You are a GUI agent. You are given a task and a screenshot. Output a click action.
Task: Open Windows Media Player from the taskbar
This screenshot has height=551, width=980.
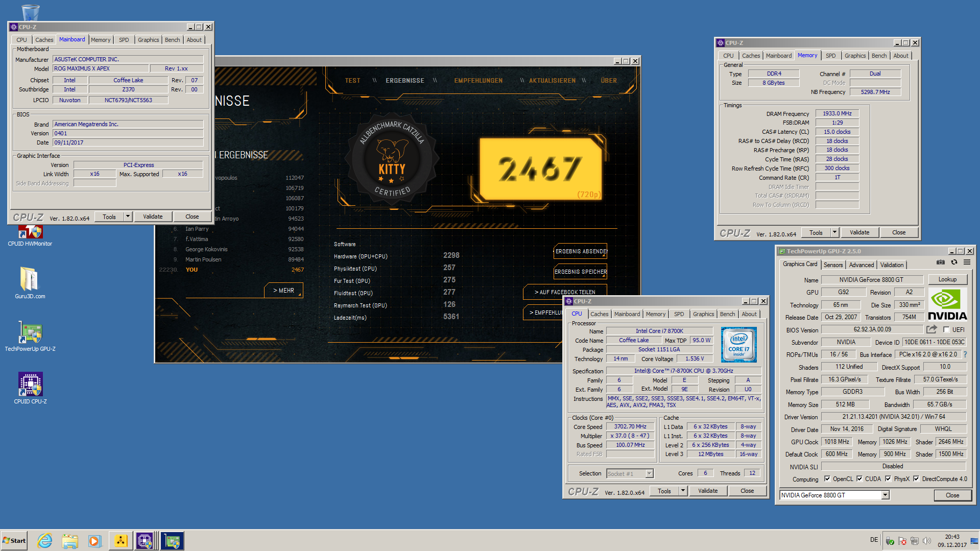95,541
